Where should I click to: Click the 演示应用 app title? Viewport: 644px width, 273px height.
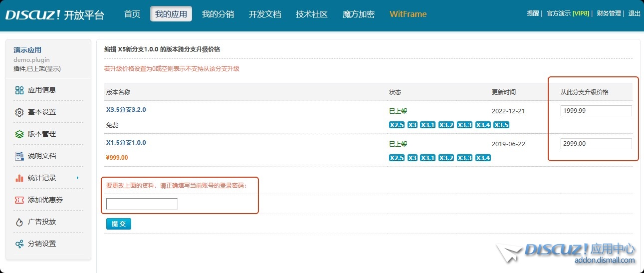(27, 50)
